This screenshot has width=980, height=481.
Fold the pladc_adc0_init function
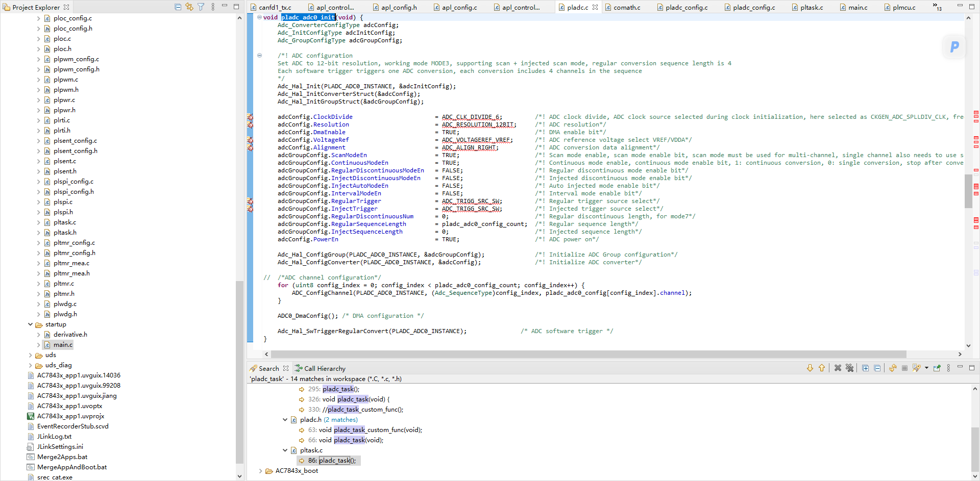(259, 17)
